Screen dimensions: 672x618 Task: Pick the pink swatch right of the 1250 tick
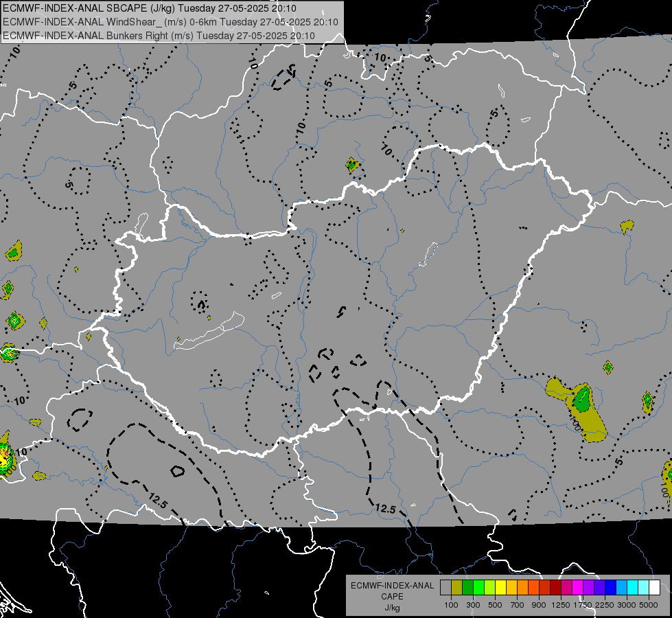point(566,588)
